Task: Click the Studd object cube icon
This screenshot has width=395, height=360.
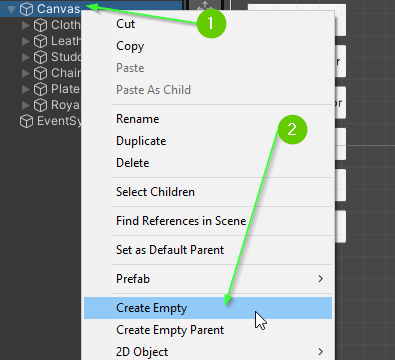Action: (x=40, y=57)
